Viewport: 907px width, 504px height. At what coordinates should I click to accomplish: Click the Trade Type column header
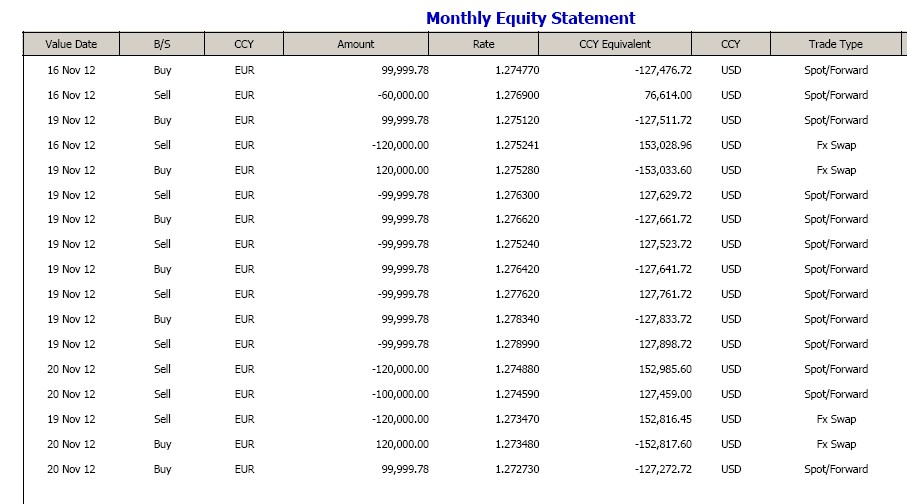click(835, 44)
